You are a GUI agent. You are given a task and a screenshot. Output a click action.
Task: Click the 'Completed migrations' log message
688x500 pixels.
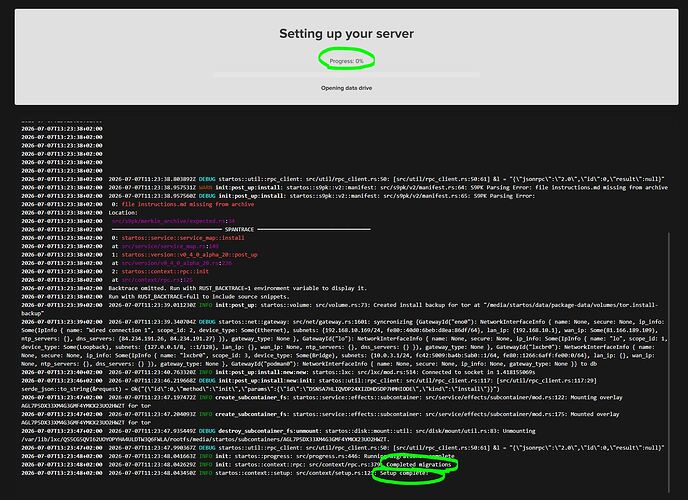click(419, 464)
